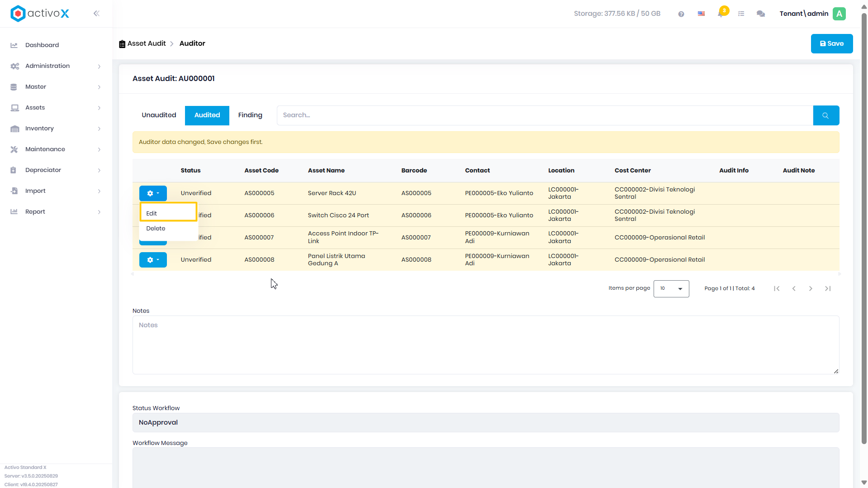This screenshot has height=488, width=868.
Task: Switch to the Unaudited tab
Action: 159,115
